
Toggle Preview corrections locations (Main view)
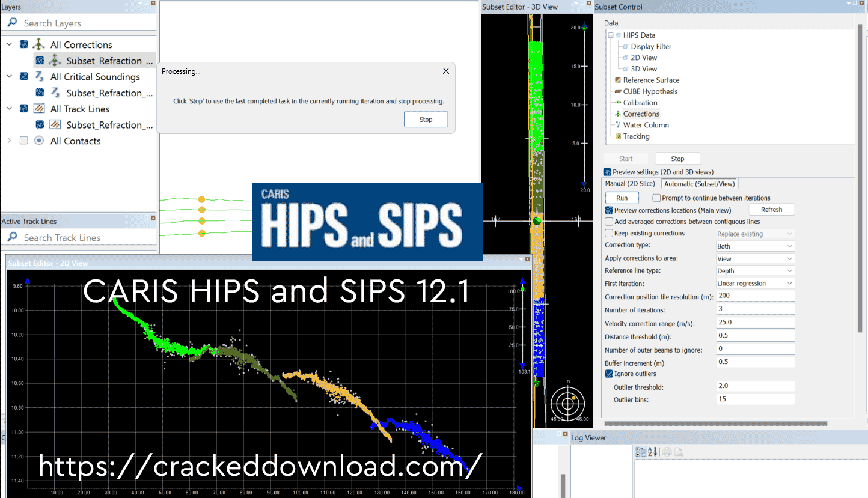click(609, 210)
